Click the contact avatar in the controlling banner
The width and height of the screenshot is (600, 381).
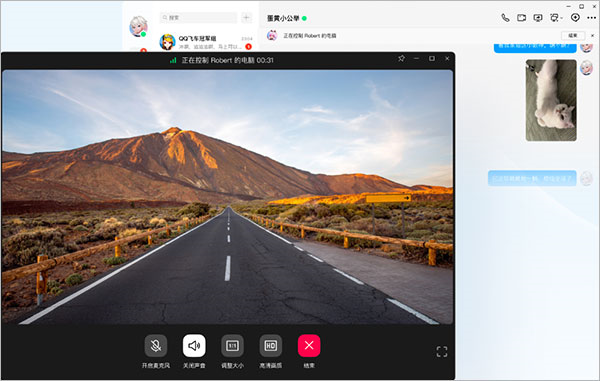click(272, 36)
